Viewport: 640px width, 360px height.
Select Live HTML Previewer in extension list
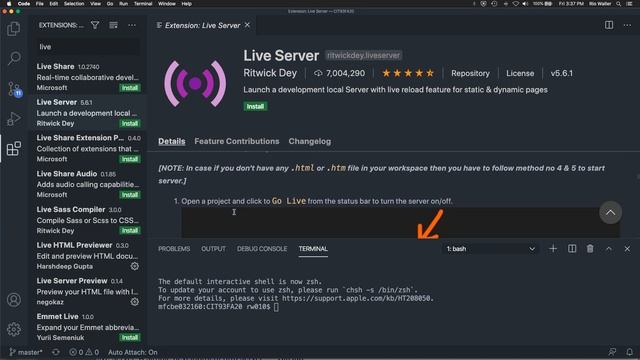pos(88,256)
